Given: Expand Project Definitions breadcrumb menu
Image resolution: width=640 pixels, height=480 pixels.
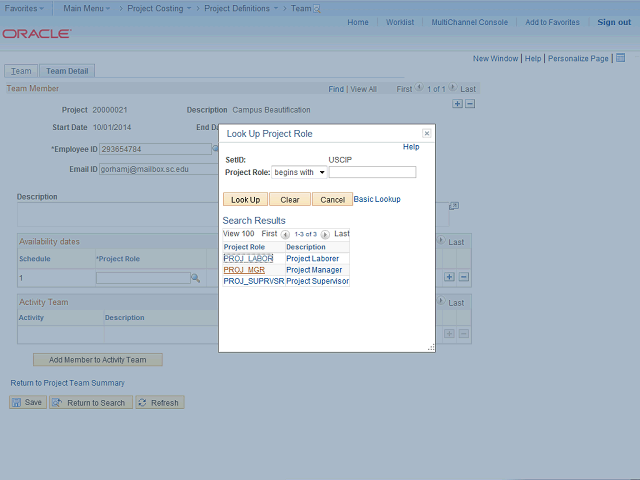Looking at the screenshot, I should click(241, 8).
